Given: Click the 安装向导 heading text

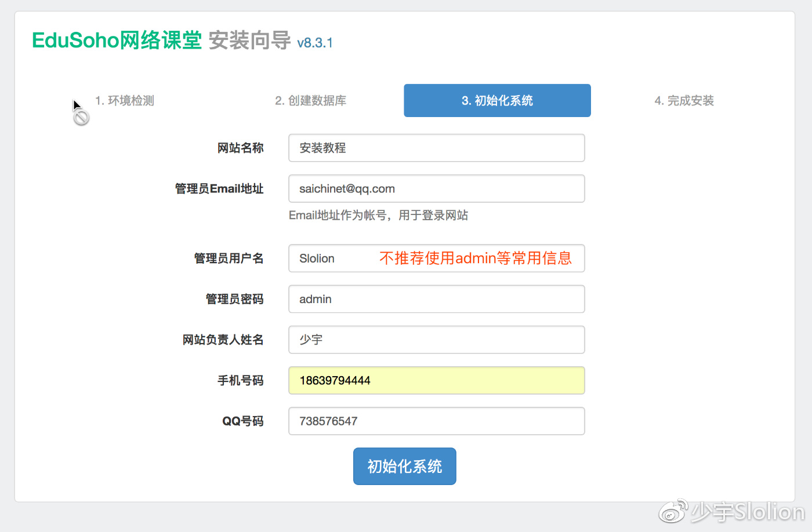Looking at the screenshot, I should coord(249,41).
